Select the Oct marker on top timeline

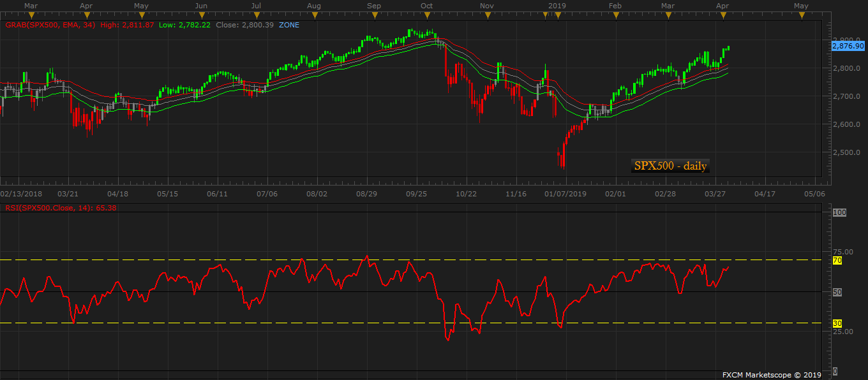point(426,15)
